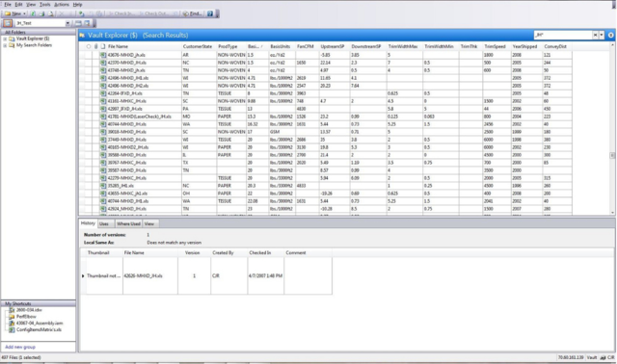The height and width of the screenshot is (364, 617).
Task: Click the refresh icon next to New
Action: point(33,13)
